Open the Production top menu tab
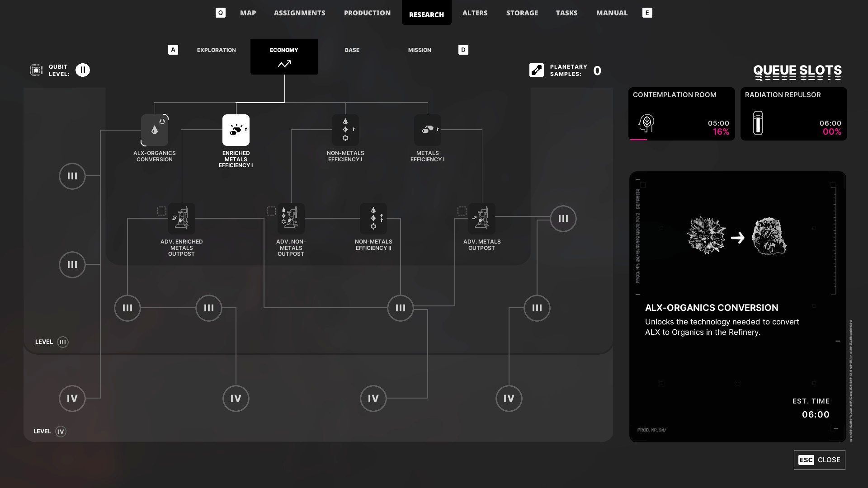The height and width of the screenshot is (488, 868). coord(367,13)
